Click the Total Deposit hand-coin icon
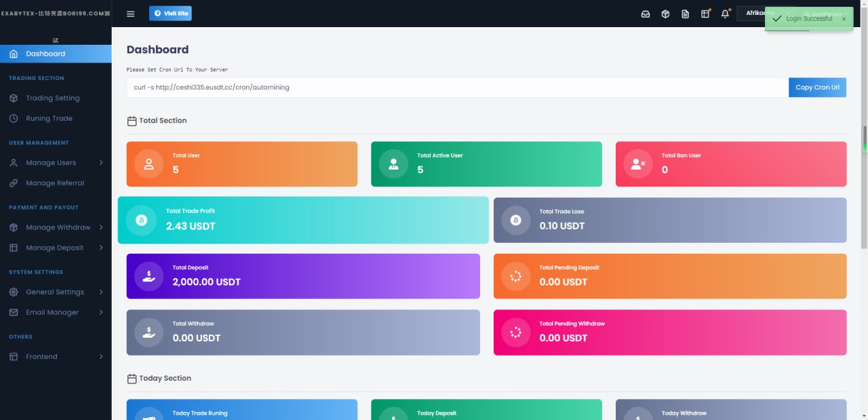Screen dimensions: 868x420 pyautogui.click(x=149, y=276)
